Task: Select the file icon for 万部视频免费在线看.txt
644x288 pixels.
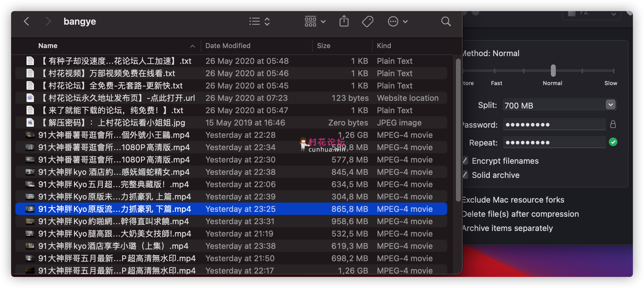Action: 30,73
